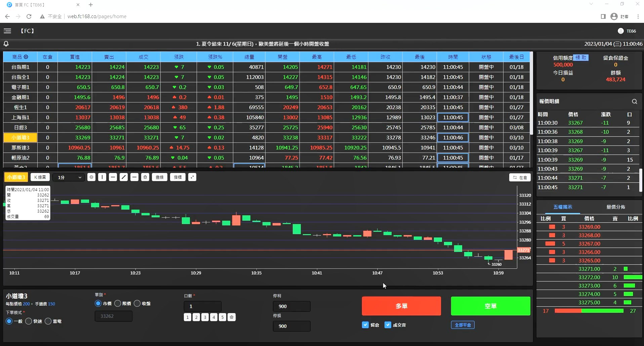
Task: Click the browser address bar URL
Action: tap(97, 16)
